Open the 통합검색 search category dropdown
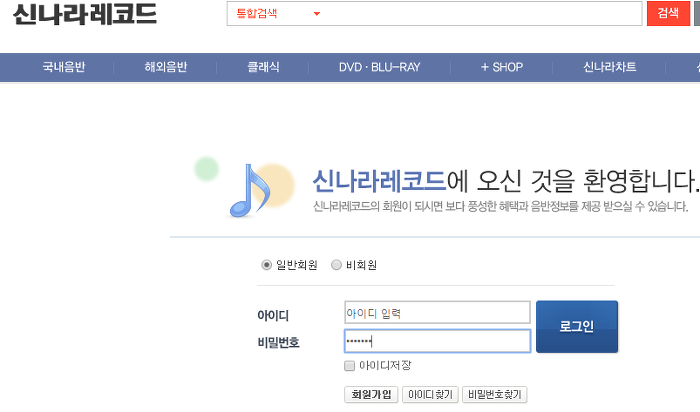 tap(278, 13)
